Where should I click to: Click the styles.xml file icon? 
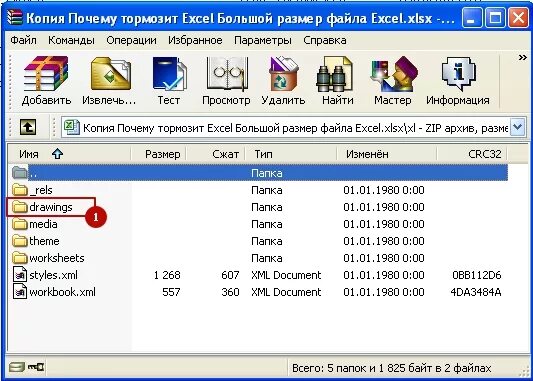20,275
